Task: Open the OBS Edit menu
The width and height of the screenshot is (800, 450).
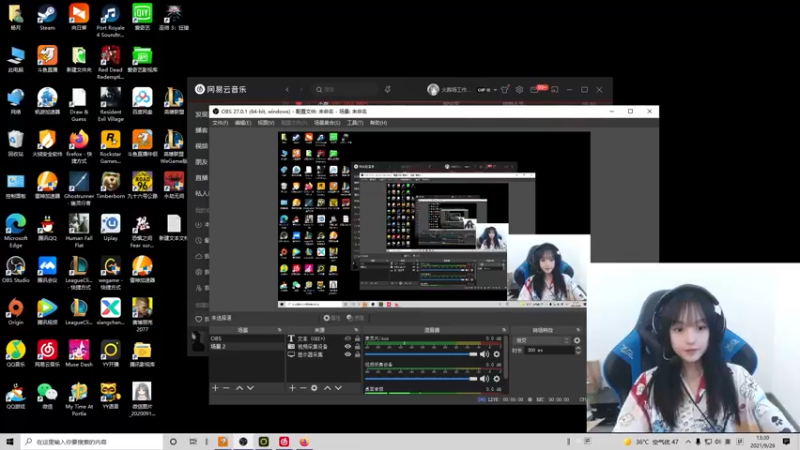Action: [242, 123]
